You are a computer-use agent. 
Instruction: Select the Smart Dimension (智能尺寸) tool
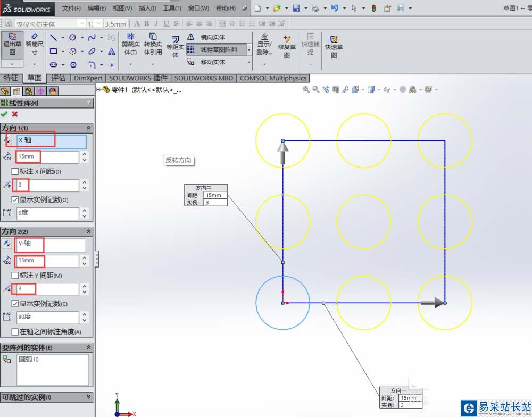pyautogui.click(x=34, y=44)
